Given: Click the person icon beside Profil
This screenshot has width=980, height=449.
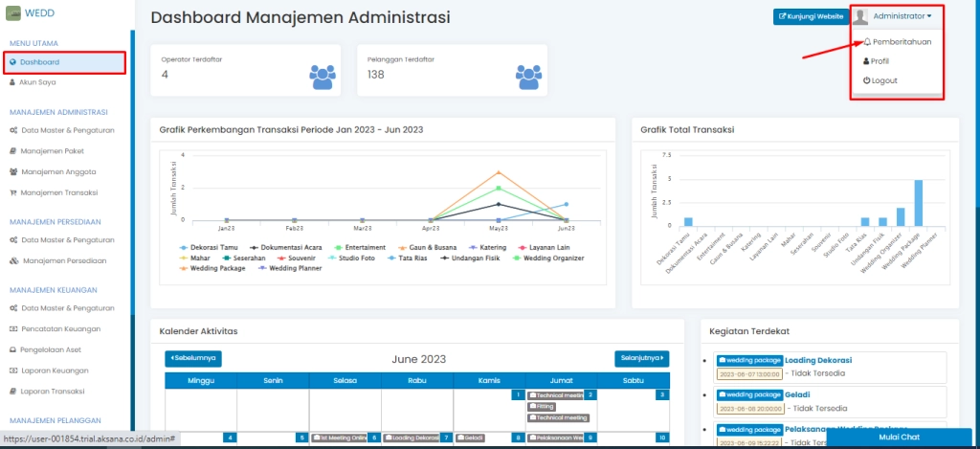Looking at the screenshot, I should click(x=867, y=61).
